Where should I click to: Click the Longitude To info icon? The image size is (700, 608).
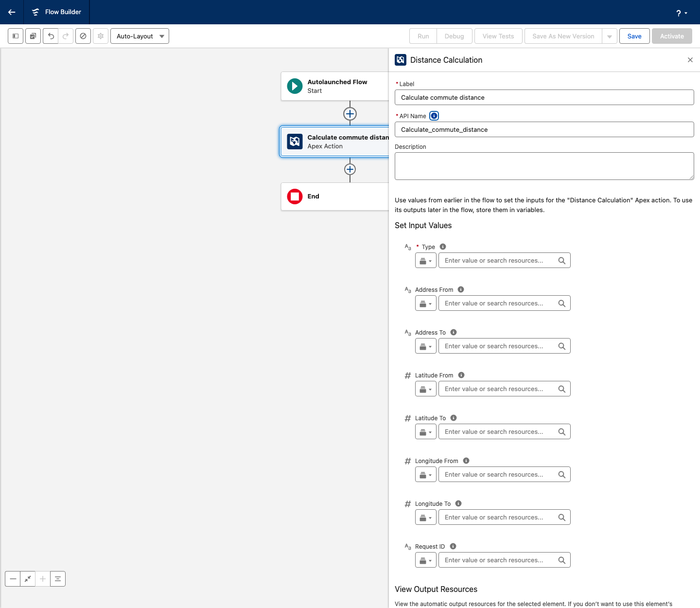pos(458,503)
